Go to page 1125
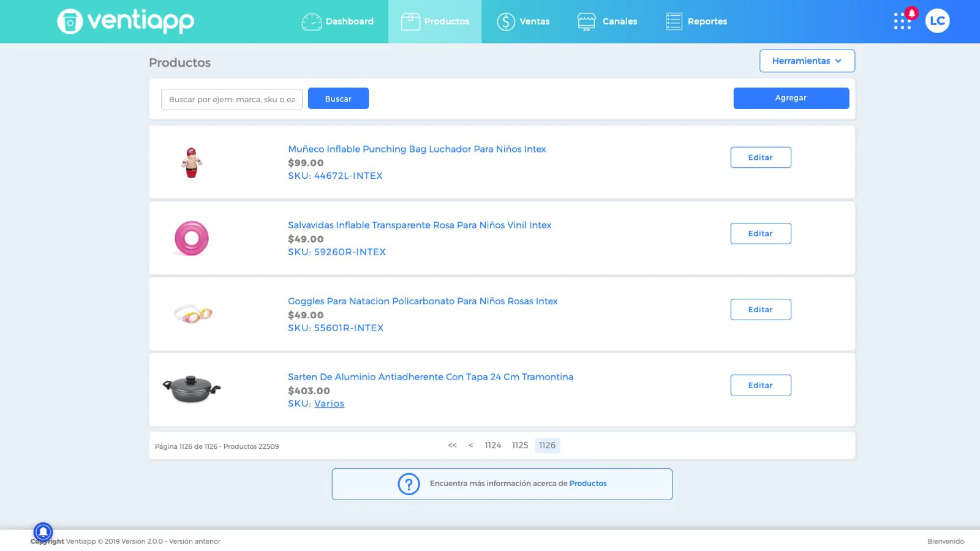This screenshot has width=980, height=551. click(x=520, y=446)
